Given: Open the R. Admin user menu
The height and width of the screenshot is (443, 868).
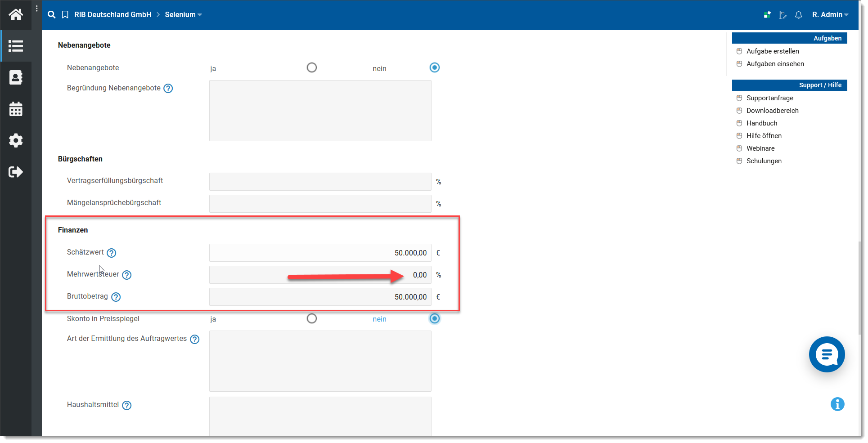Looking at the screenshot, I should click(x=830, y=15).
